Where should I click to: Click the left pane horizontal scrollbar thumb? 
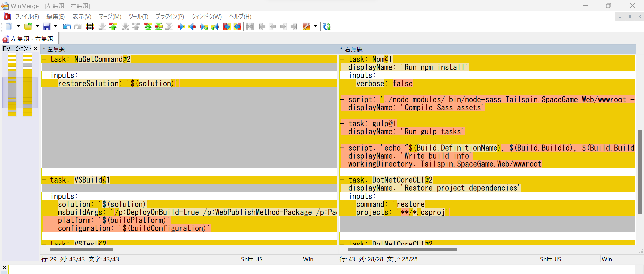point(81,249)
